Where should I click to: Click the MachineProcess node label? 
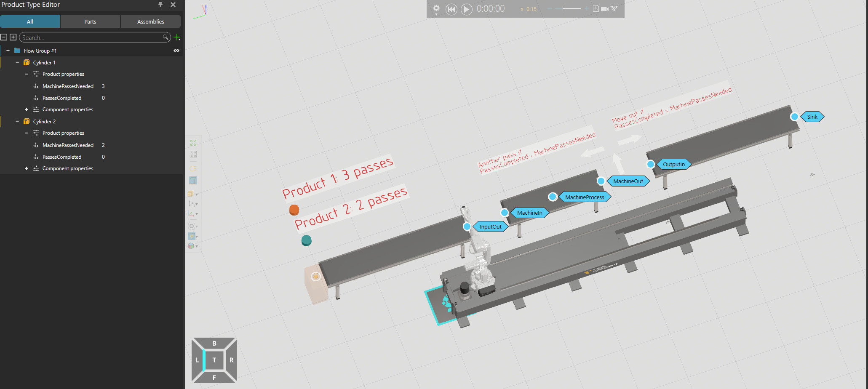[x=584, y=197]
